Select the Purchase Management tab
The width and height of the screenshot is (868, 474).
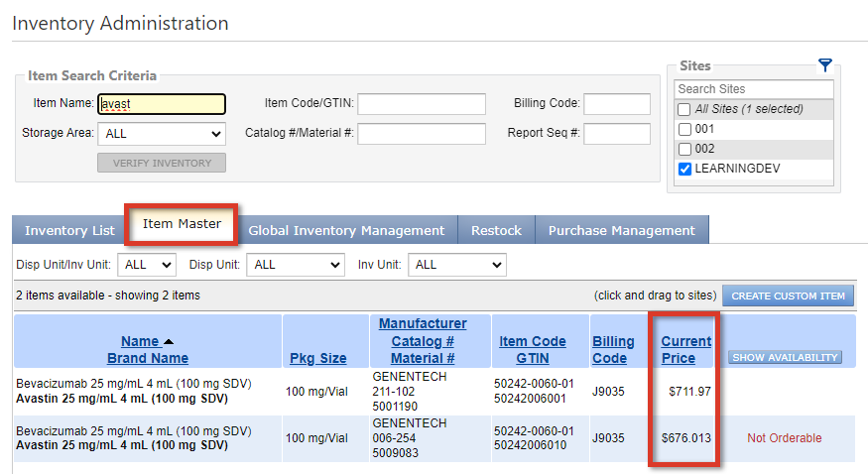[x=622, y=230]
